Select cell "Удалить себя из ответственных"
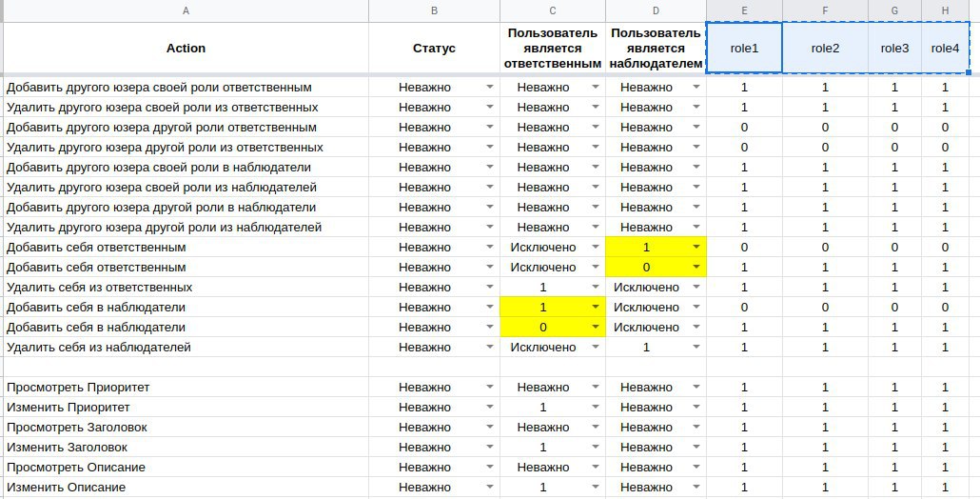Screen dimensions: 980x499 coord(186,288)
